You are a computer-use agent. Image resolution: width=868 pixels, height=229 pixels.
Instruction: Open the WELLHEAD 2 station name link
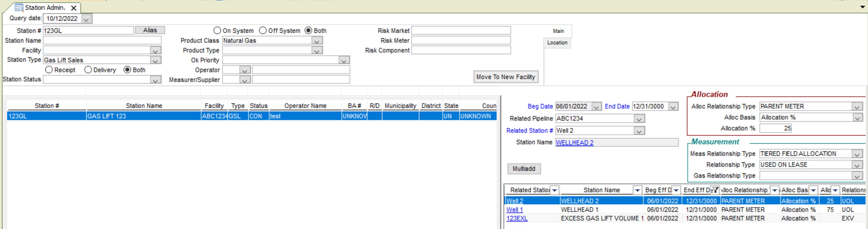point(574,143)
